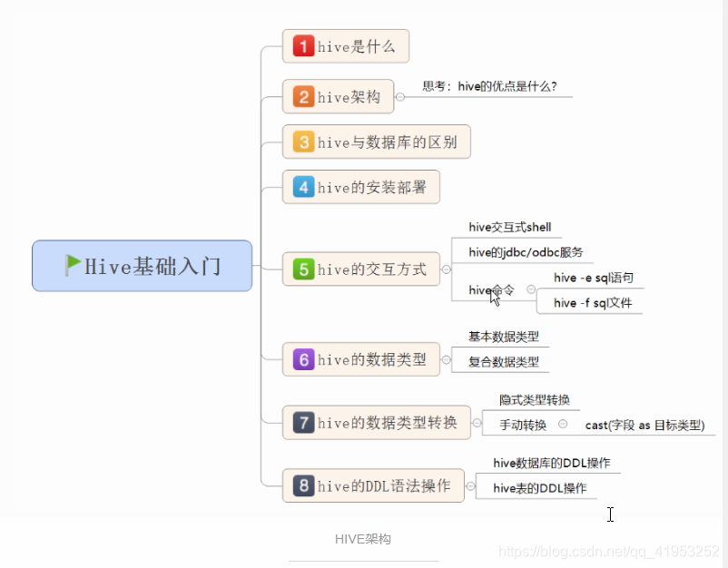Viewport: 728px width, 568px height.
Task: Click the orange number 2 priority icon
Action: click(x=304, y=97)
